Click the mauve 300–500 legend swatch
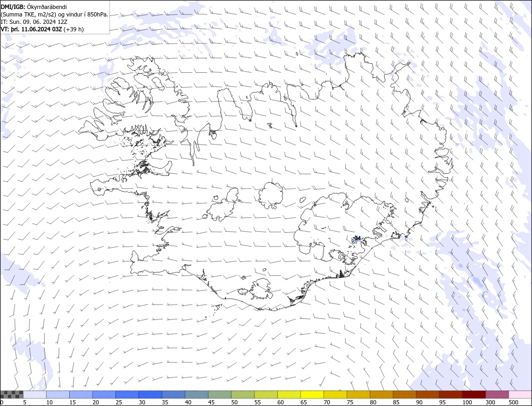The width and height of the screenshot is (532, 406). pyautogui.click(x=497, y=394)
